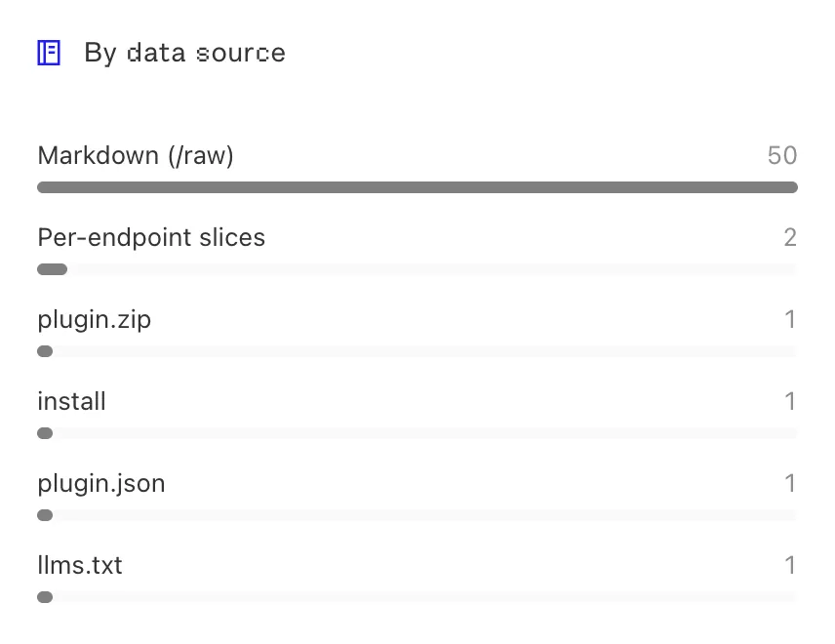Select the plugin.zip row label
The image size is (835, 644).
pyautogui.click(x=95, y=320)
